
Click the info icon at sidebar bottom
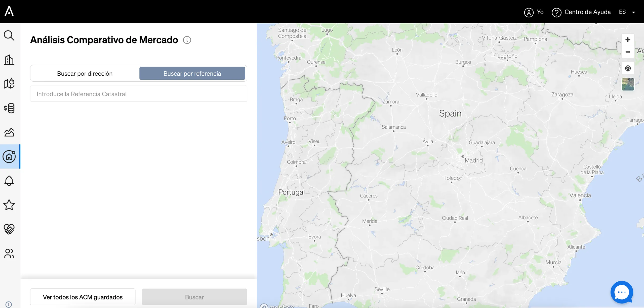click(9, 304)
